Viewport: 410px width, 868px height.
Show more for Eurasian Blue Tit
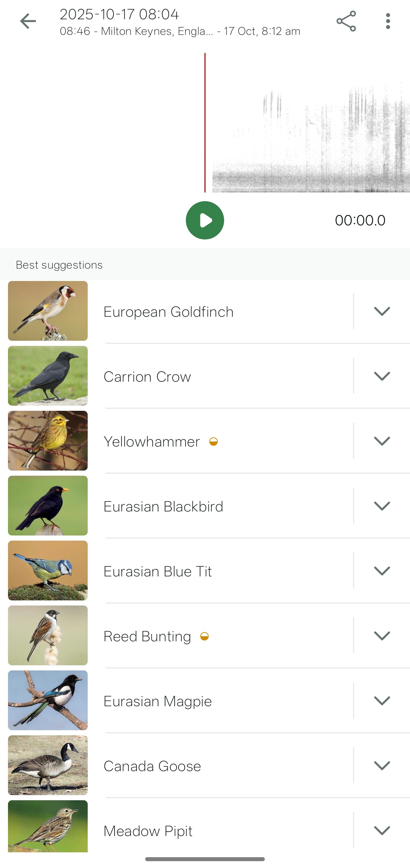(x=382, y=571)
